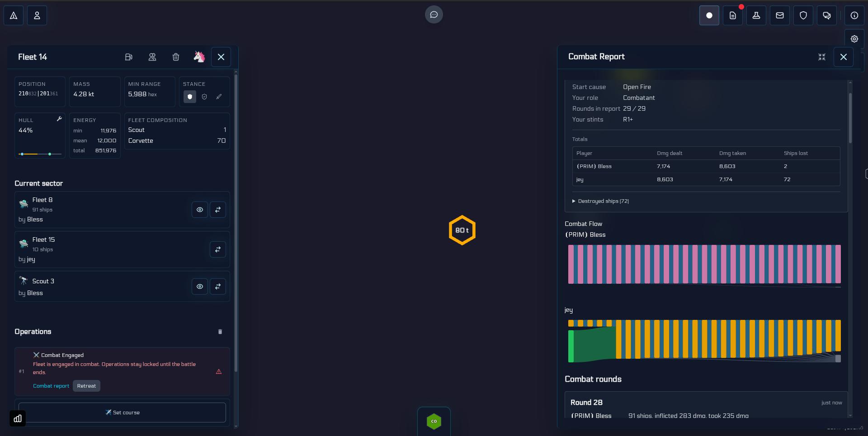Click the refuel icon in Fleet 14 header

tap(129, 57)
